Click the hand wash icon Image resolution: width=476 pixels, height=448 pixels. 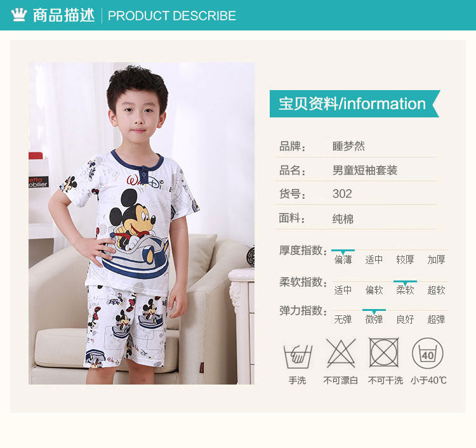click(x=298, y=357)
